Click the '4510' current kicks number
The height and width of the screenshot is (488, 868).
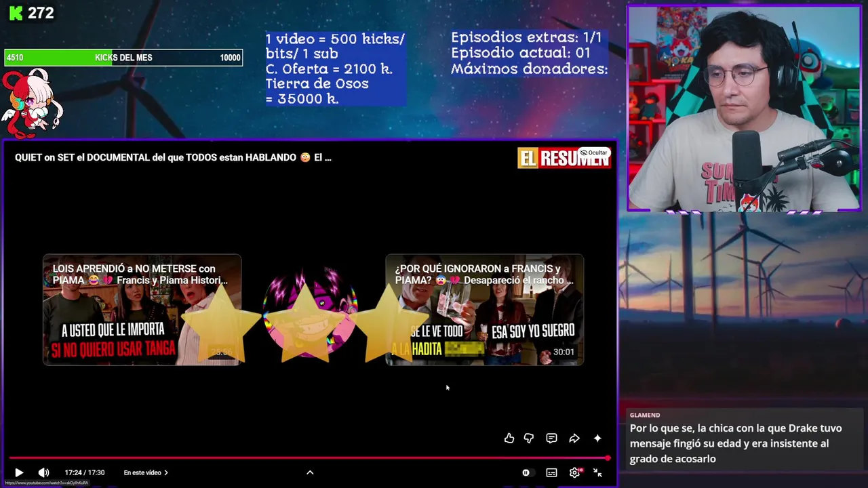pos(14,58)
